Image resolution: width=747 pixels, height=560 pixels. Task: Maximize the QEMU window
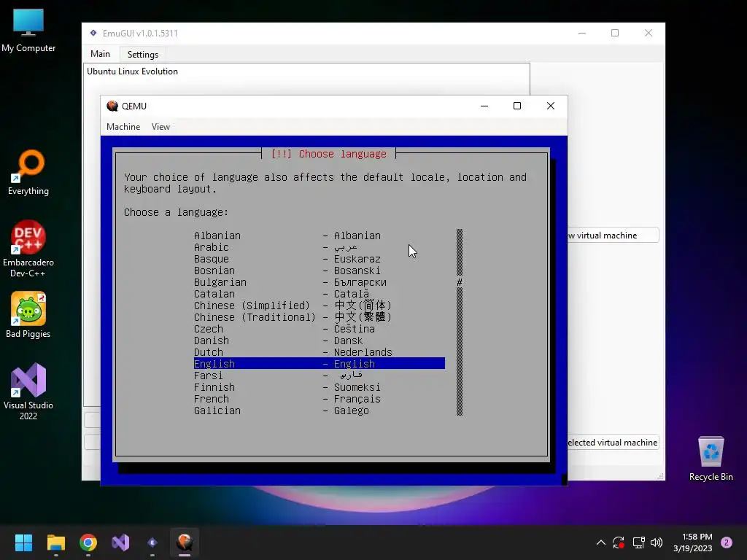pyautogui.click(x=517, y=106)
